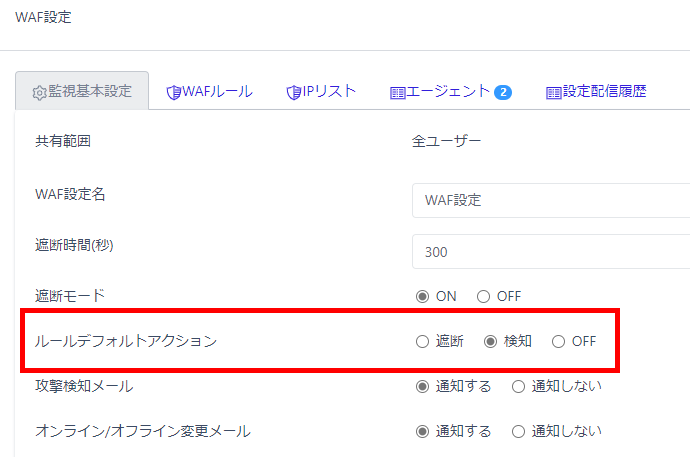Set 遮断モード to ON
Image resolution: width=690 pixels, height=457 pixels.
coord(422,296)
